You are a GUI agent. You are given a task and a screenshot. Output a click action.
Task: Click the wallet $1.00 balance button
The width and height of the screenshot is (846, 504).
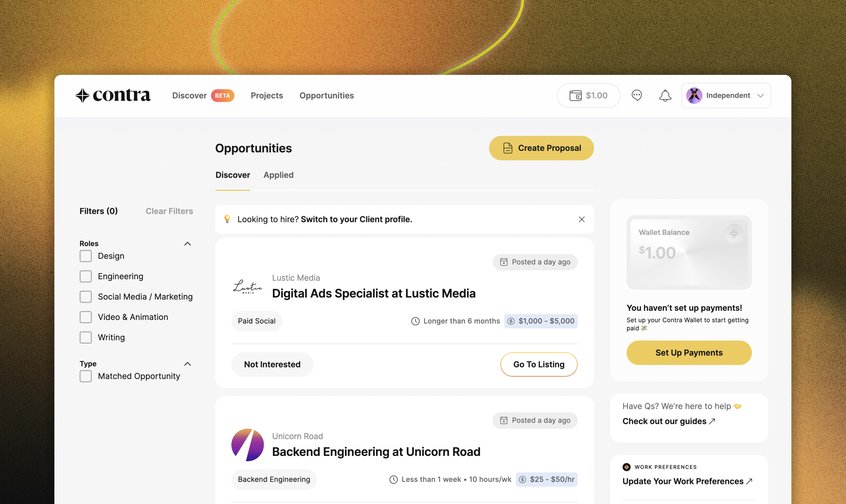tap(588, 95)
